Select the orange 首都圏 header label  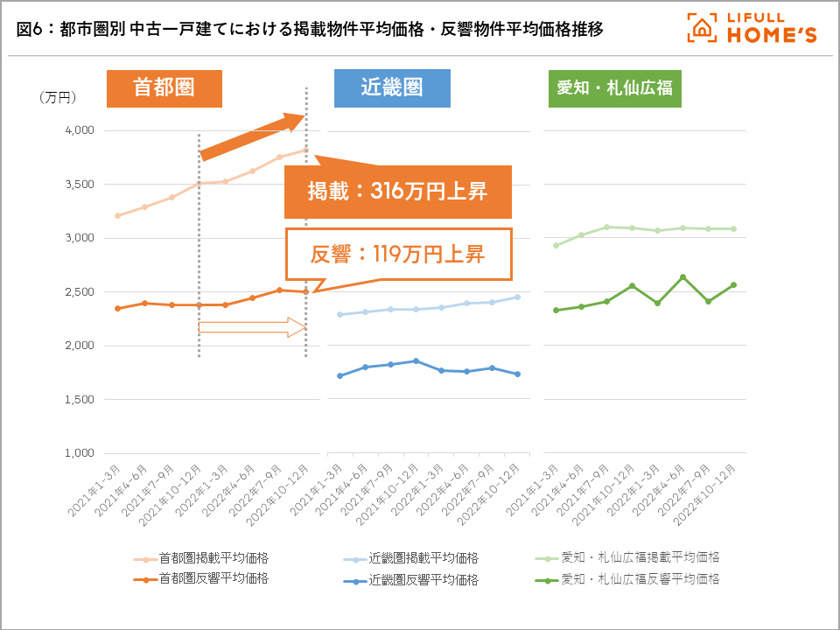pyautogui.click(x=164, y=87)
